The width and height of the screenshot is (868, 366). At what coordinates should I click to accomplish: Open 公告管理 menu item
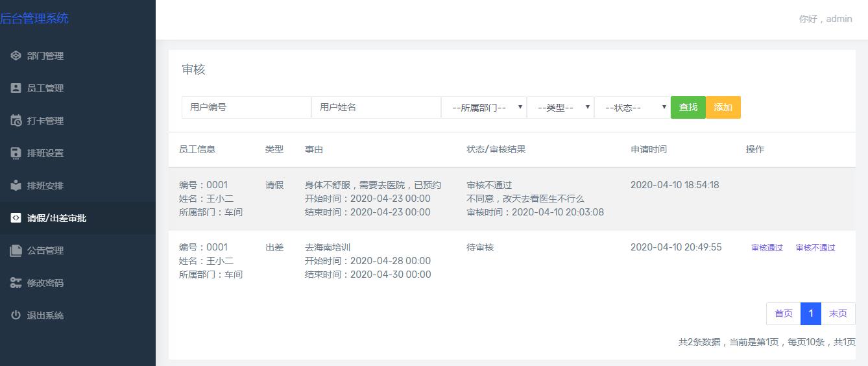pyautogui.click(x=78, y=250)
